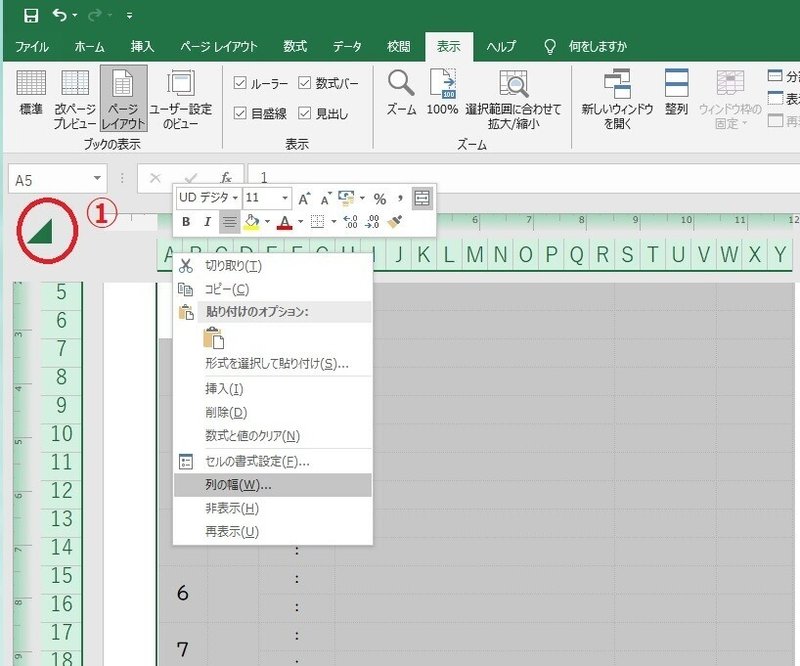Apply comma style in mini toolbar
Viewport: 800px width, 666px height.
401,199
